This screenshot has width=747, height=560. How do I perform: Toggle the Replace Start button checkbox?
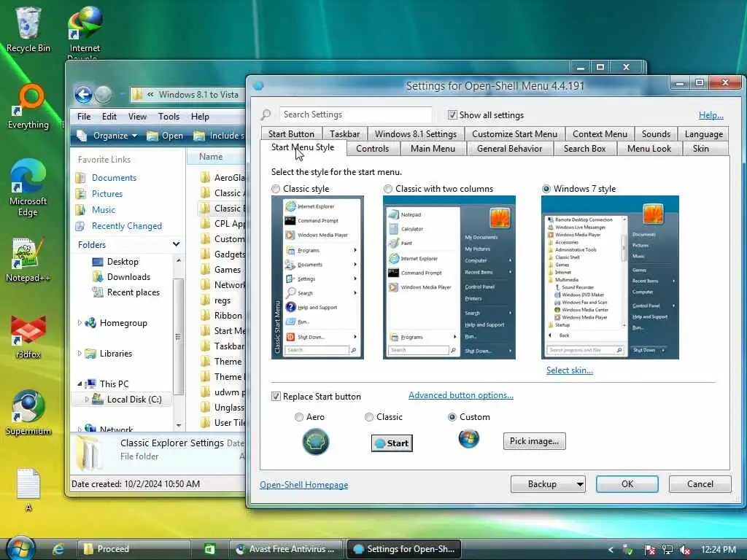coord(276,396)
